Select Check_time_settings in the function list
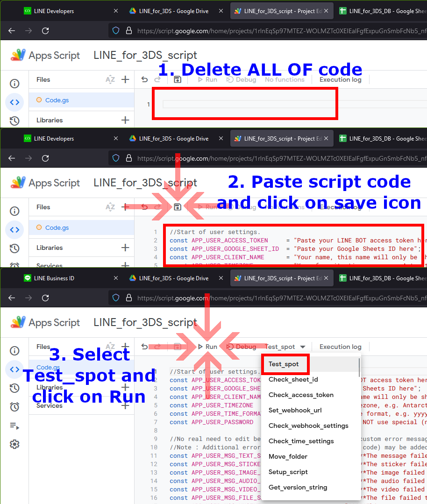Viewport: 427px width, 504px height. coord(311,441)
